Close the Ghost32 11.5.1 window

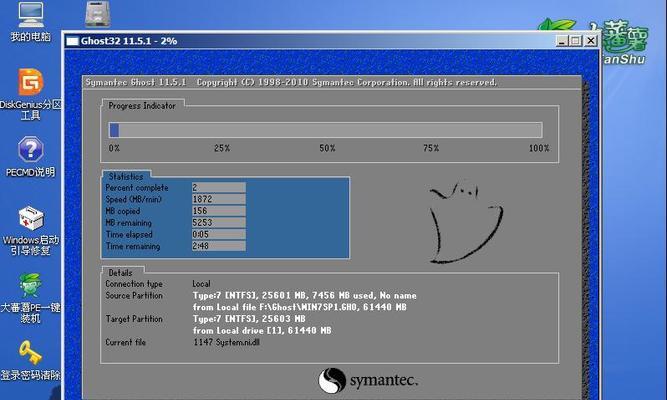click(x=591, y=41)
